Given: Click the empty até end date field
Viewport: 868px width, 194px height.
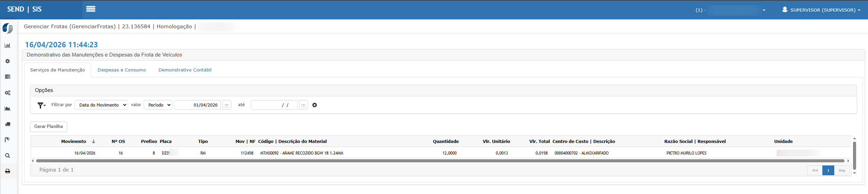Looking at the screenshot, I should pos(274,105).
